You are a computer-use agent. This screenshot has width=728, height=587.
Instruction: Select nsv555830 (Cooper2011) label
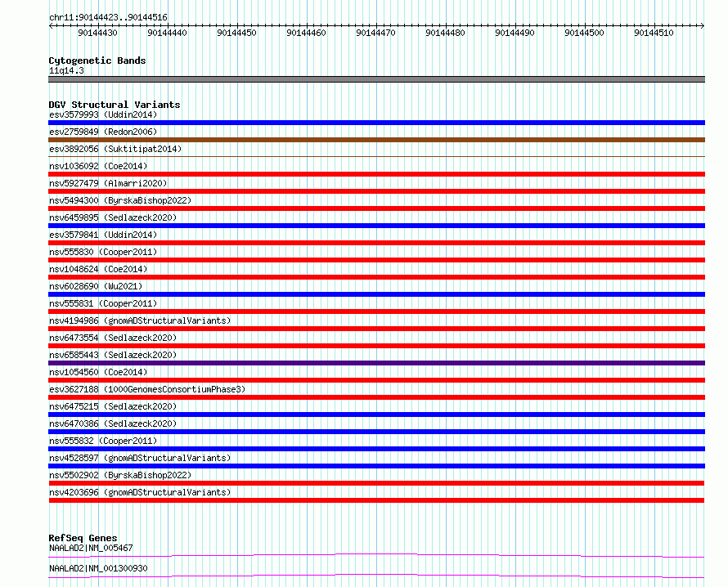coord(103,252)
